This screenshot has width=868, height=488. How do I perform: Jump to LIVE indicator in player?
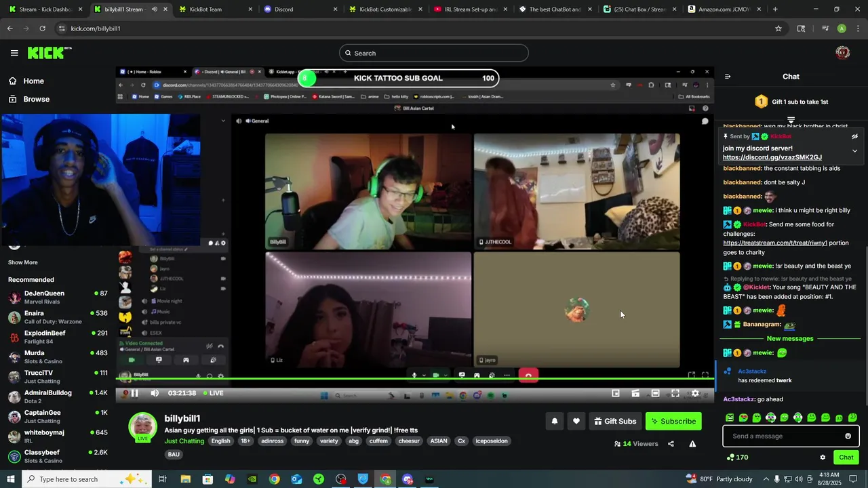(213, 393)
